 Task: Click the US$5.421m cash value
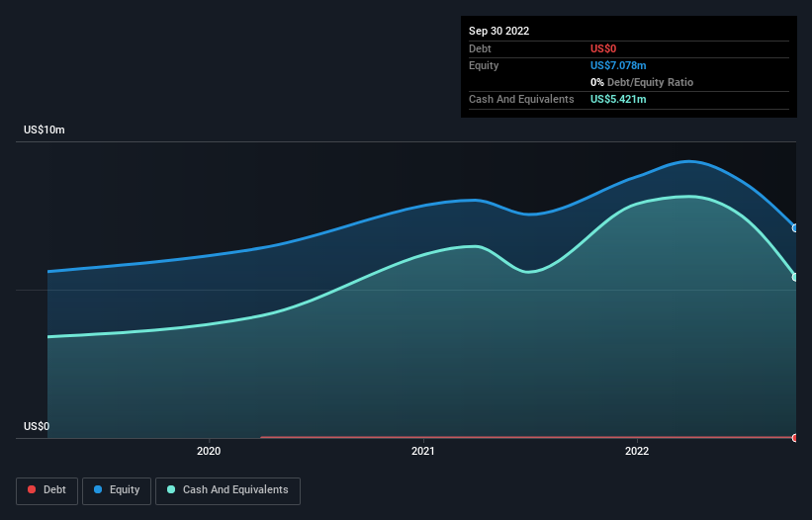[618, 99]
